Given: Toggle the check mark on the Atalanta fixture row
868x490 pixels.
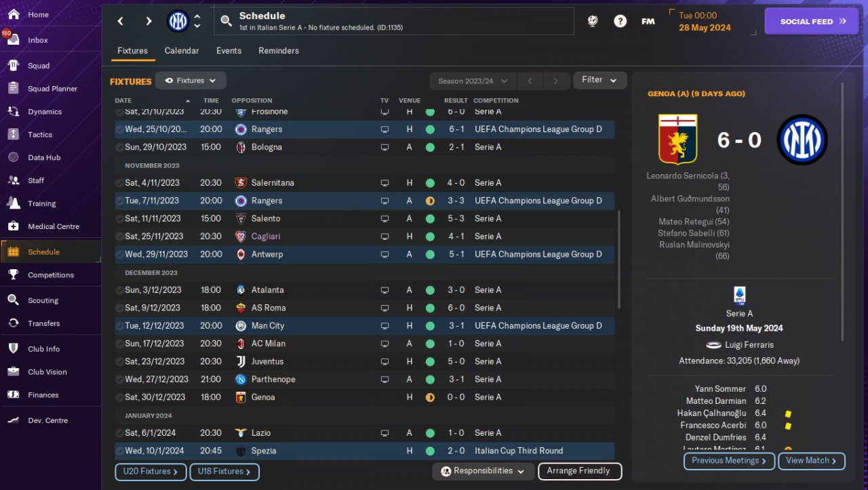Looking at the screenshot, I should pyautogui.click(x=119, y=290).
